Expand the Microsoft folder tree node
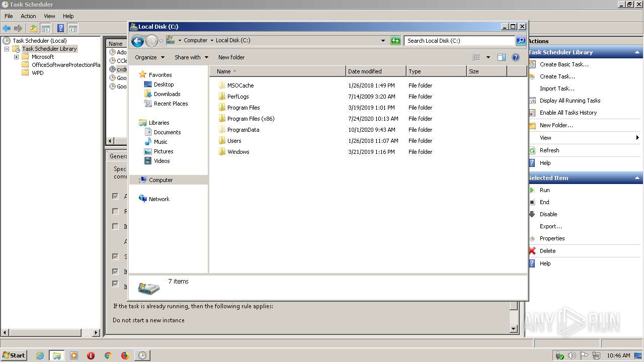Screen dimensions: 644x362 pos(16,57)
